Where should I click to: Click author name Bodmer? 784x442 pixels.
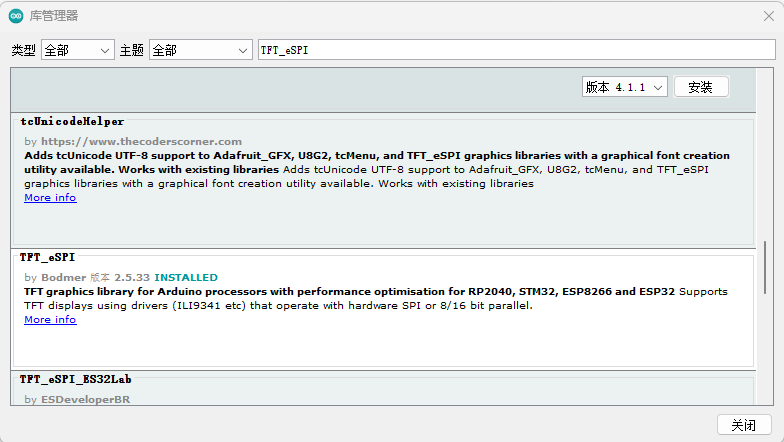click(64, 278)
